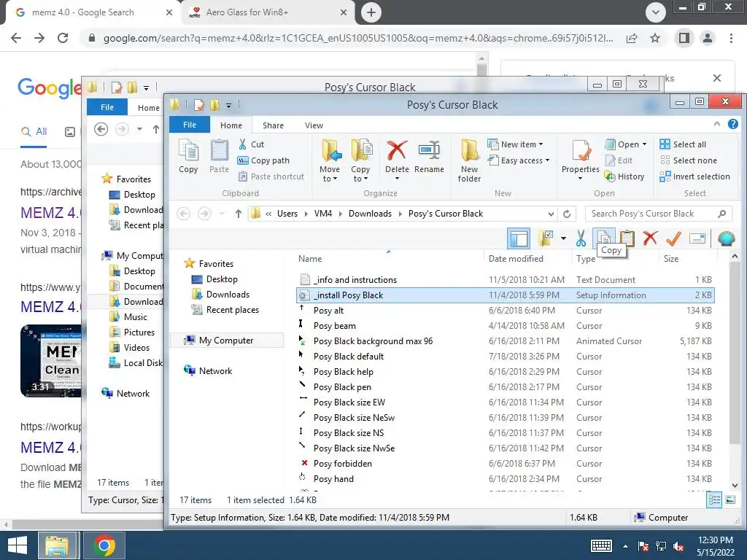Expand address bar previous locations dropdown

click(x=551, y=214)
